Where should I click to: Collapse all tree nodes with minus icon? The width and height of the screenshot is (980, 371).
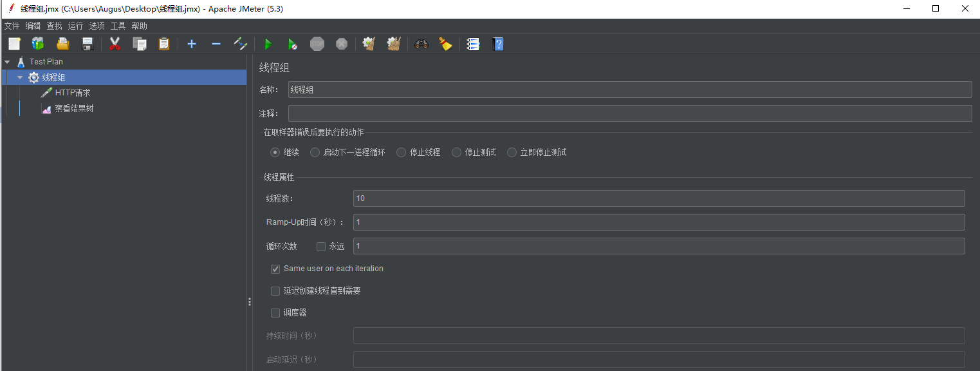[x=216, y=44]
